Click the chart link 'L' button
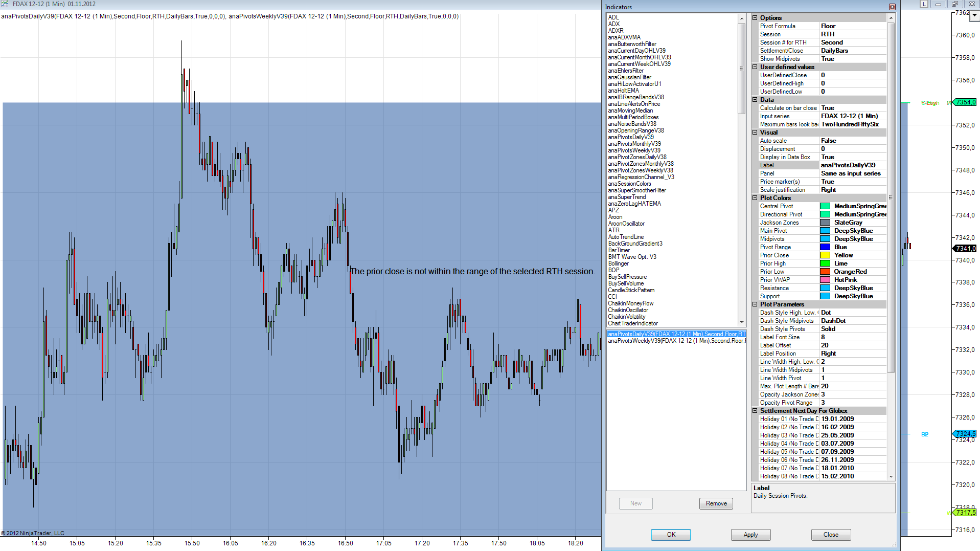Screen dimensions: 980x551 [924, 4]
